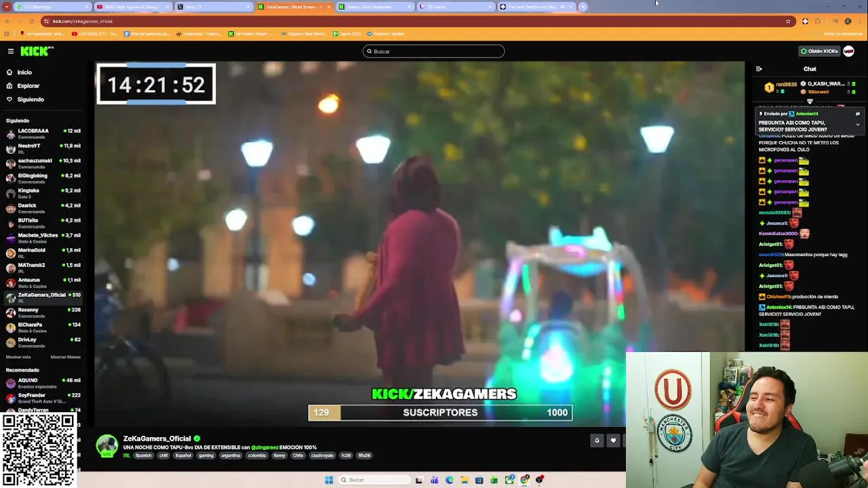Viewport: 868px width, 488px height.
Task: Switch to the Twitch browser tab
Action: 456,7
